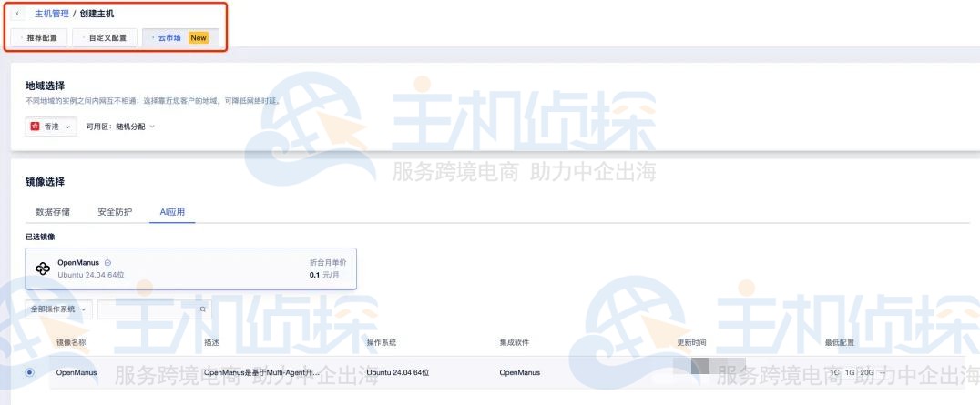Image resolution: width=980 pixels, height=405 pixels.
Task: Click the search magnifier icon
Action: 202,309
